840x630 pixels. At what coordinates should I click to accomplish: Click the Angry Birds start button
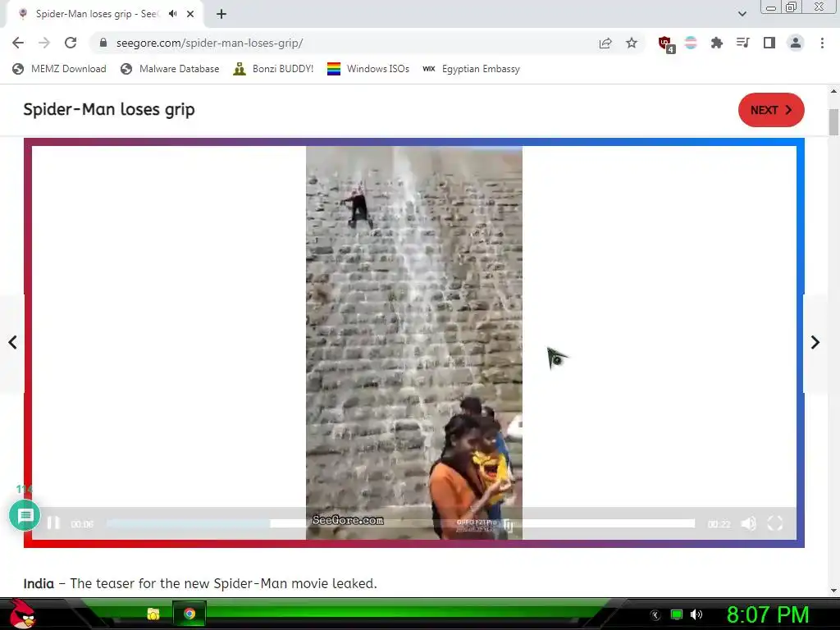click(x=21, y=614)
